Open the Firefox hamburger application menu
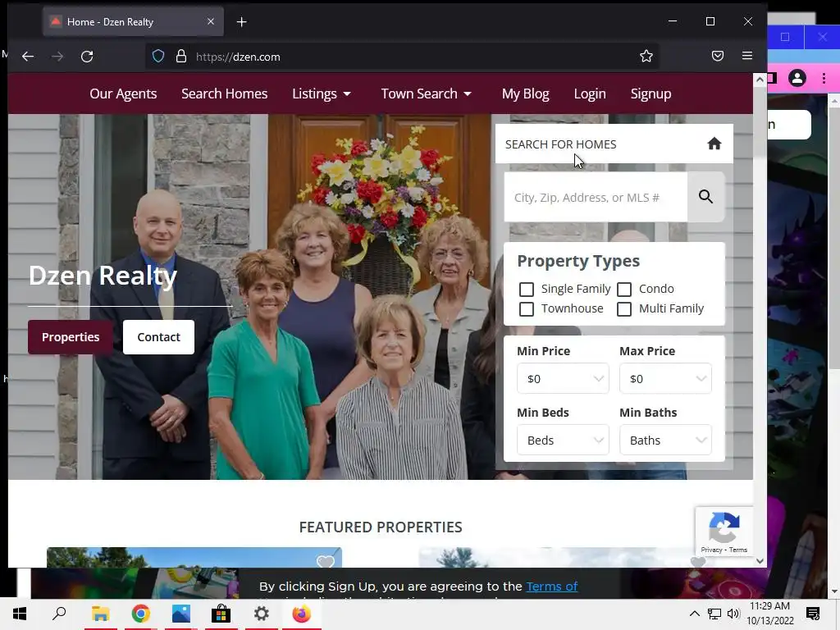 click(x=747, y=56)
